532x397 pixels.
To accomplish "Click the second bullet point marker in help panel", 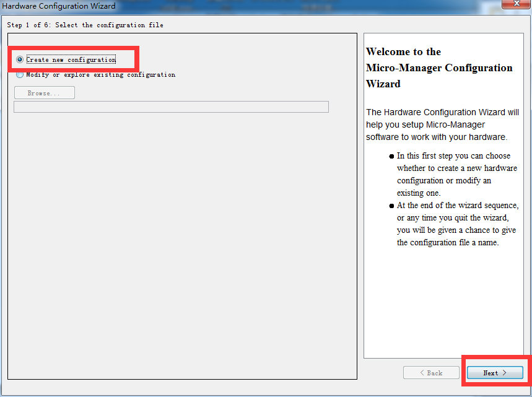I will point(391,206).
